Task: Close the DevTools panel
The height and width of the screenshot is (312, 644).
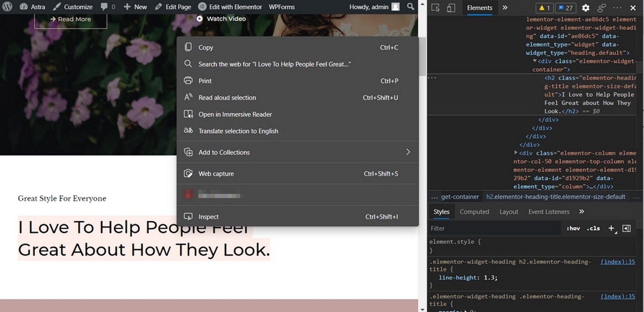Action: pyautogui.click(x=633, y=8)
